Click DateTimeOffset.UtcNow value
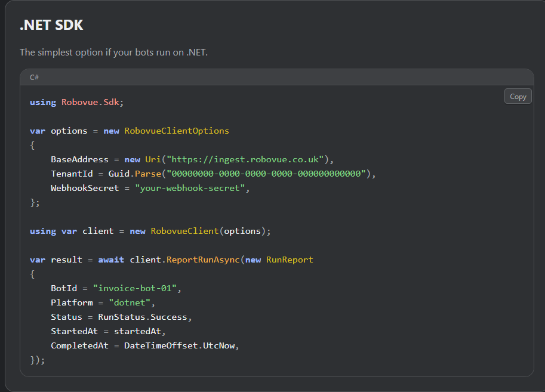Screen dimensions: 545x392 coord(179,345)
